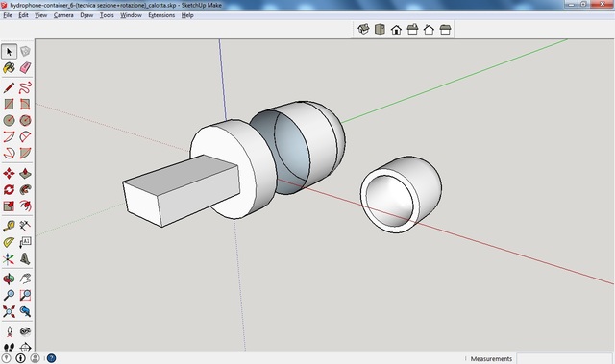Activate the Circle tool

(x=9, y=120)
